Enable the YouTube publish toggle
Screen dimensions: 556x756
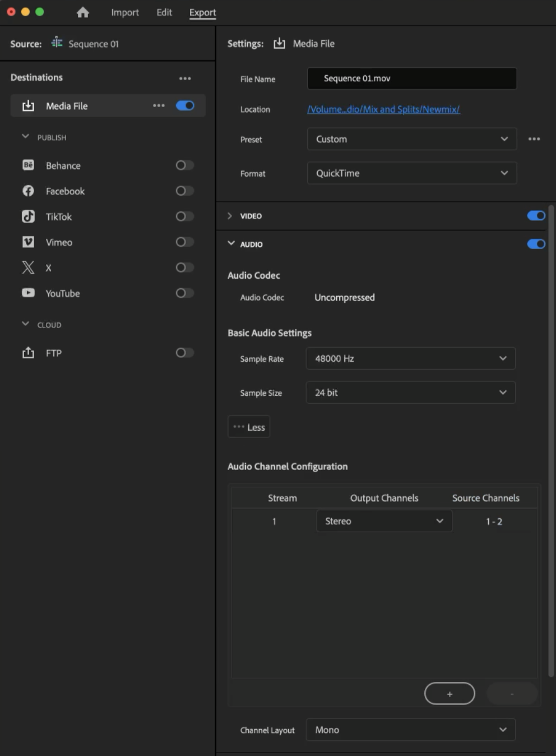(185, 293)
